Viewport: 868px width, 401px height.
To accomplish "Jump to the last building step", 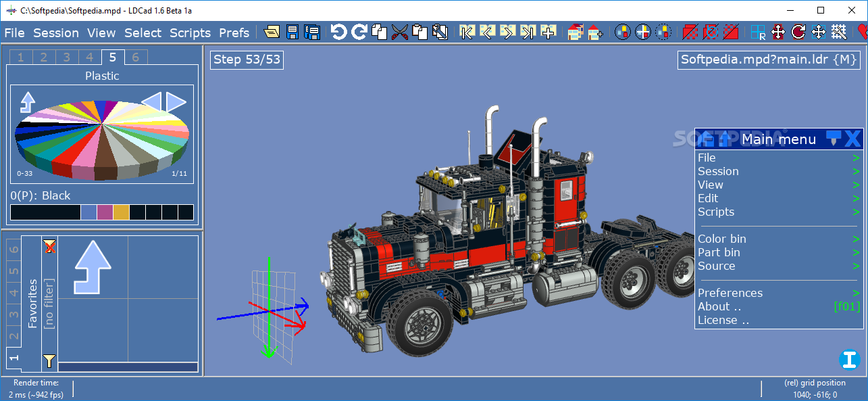I will pyautogui.click(x=528, y=32).
